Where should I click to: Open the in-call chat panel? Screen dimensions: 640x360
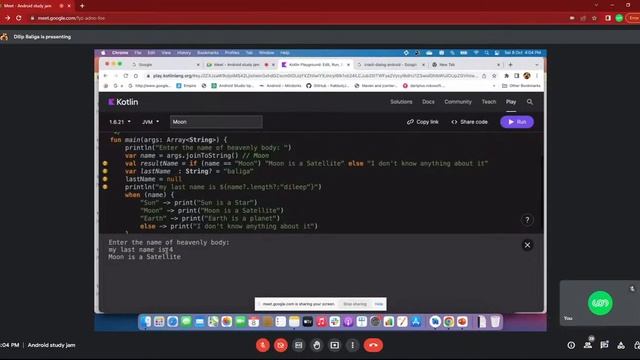[604, 345]
